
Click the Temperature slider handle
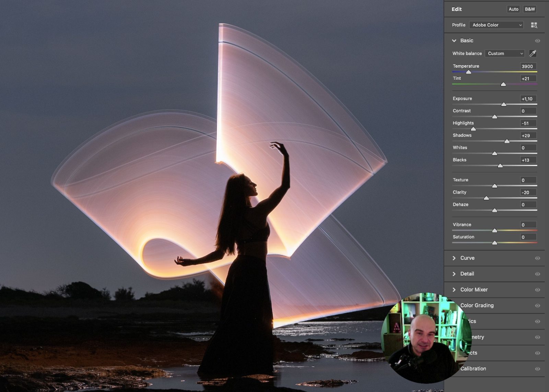pyautogui.click(x=469, y=72)
